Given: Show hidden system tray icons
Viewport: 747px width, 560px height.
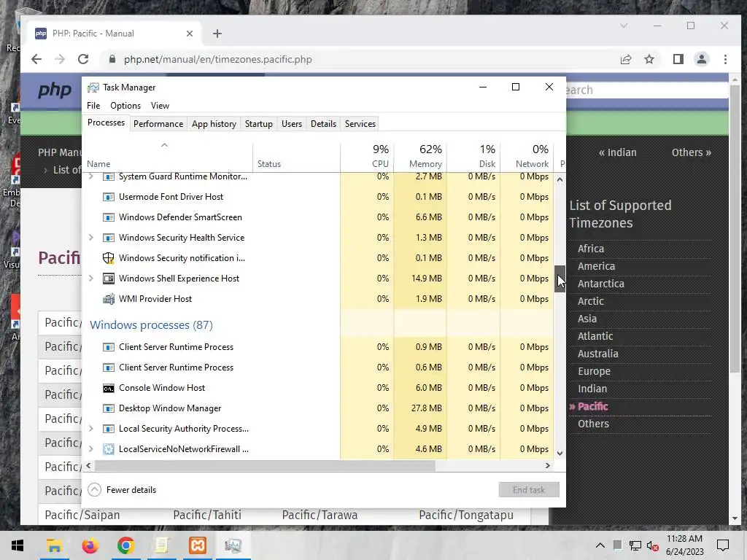Looking at the screenshot, I should [x=600, y=545].
